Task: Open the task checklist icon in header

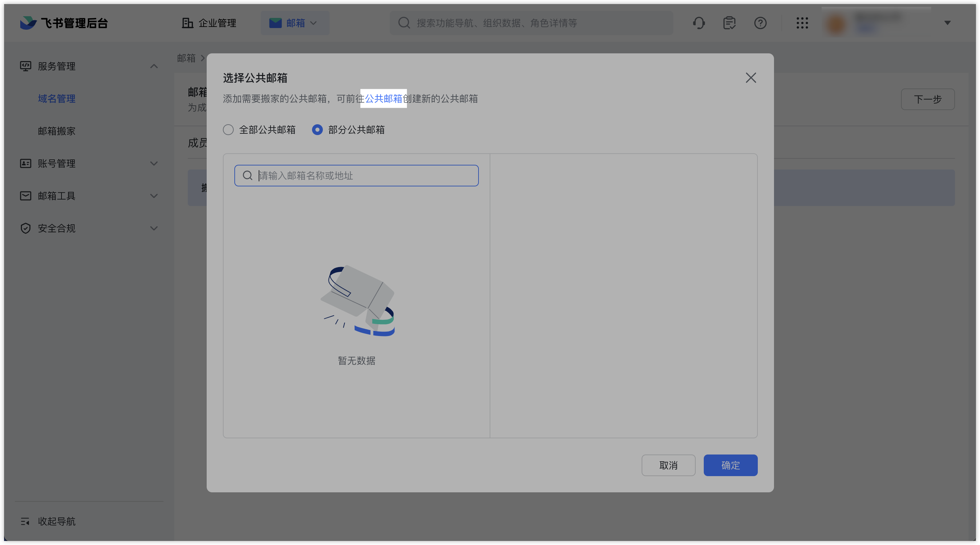Action: (x=729, y=23)
